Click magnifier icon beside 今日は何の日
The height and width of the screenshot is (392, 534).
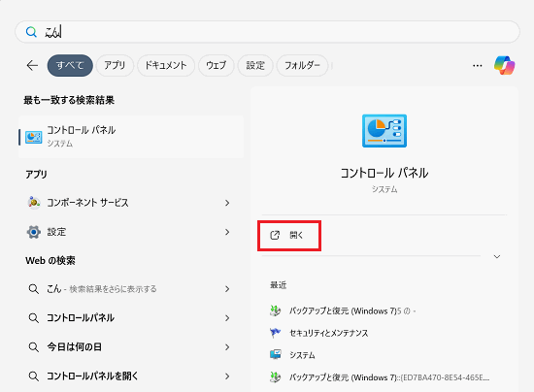[x=33, y=347]
